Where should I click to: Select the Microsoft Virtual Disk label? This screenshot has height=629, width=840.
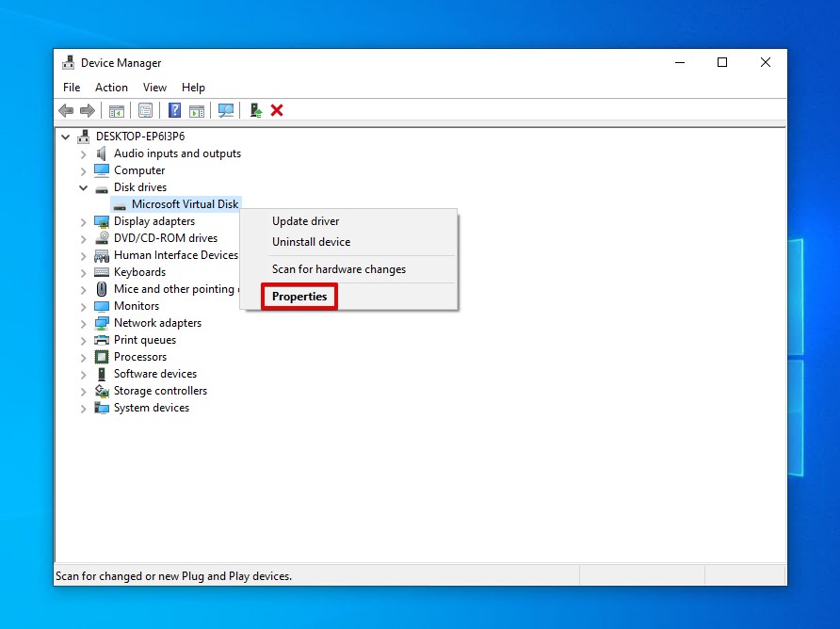(185, 204)
